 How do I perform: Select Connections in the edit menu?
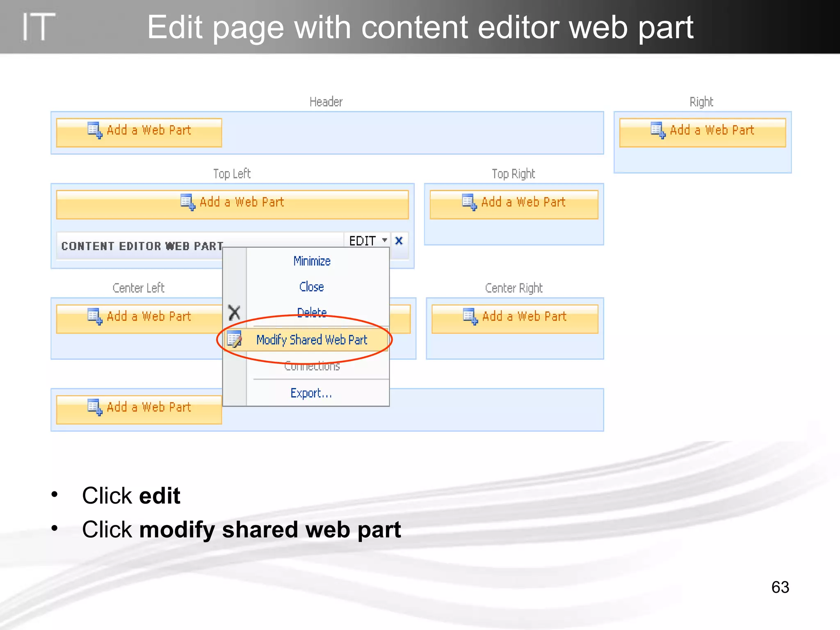click(x=312, y=366)
